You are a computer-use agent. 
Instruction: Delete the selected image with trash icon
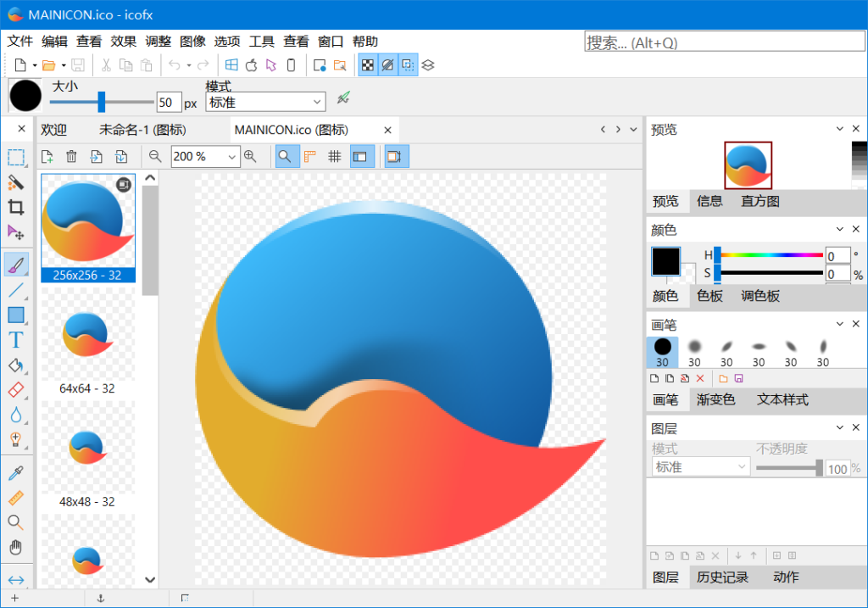[71, 156]
